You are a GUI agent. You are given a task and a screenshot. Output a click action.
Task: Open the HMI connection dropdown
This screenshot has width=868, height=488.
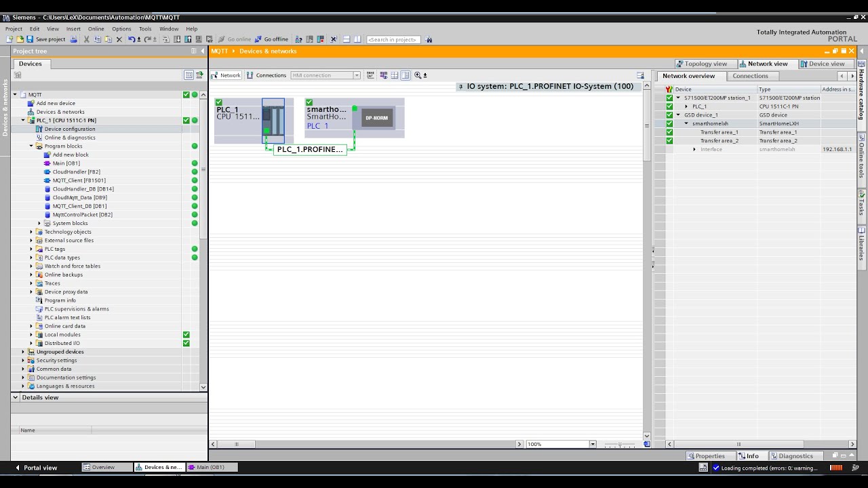click(357, 75)
